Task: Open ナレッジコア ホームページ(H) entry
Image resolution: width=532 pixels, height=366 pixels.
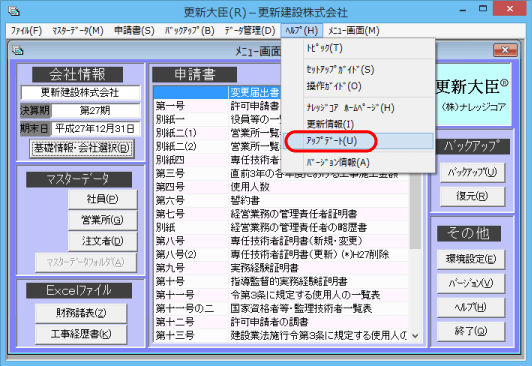Action: point(358,108)
